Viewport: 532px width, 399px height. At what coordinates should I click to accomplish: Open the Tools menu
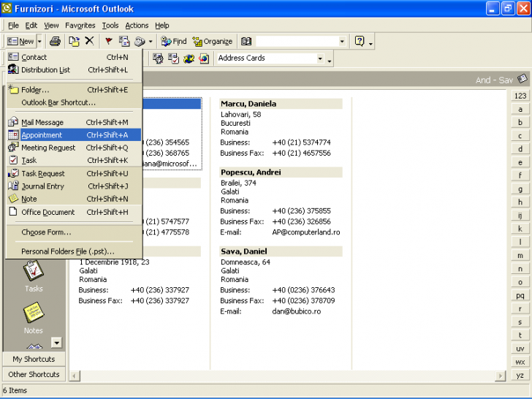[x=110, y=25]
